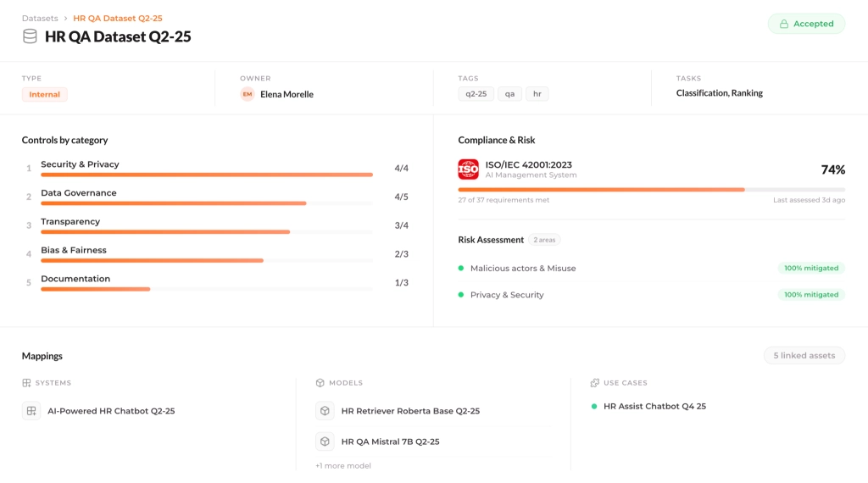Viewport: 868px width, 483px height.
Task: Click the AI-Powered HR Chatbot system icon
Action: 31,411
